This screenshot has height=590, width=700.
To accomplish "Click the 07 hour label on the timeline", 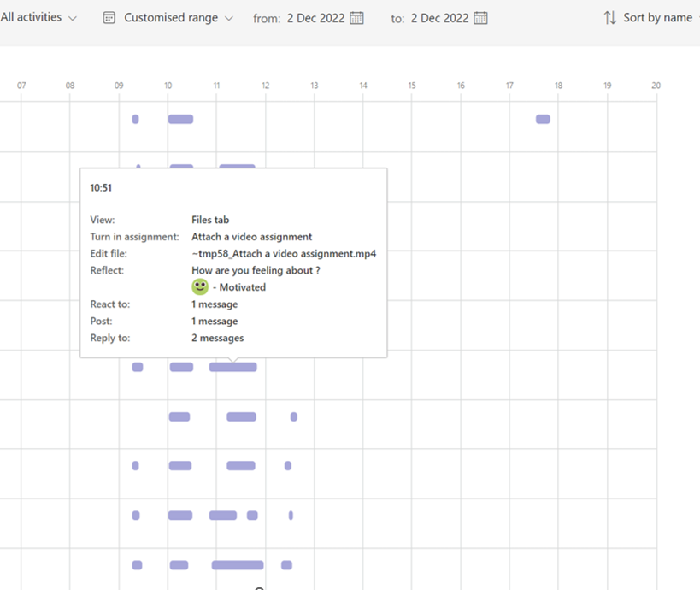I will click(21, 86).
